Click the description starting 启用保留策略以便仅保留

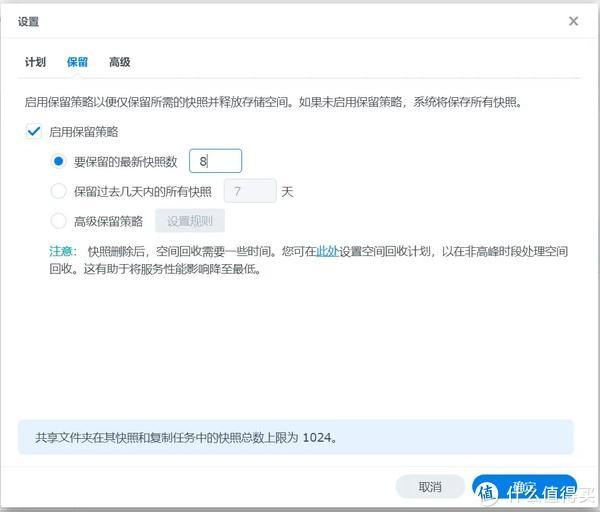click(x=273, y=102)
